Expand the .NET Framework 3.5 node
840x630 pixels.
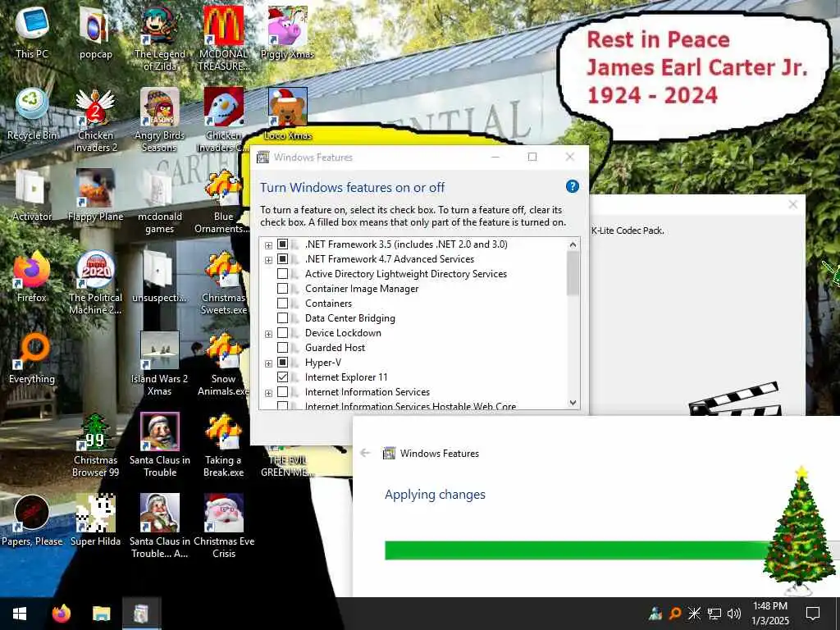(x=268, y=245)
